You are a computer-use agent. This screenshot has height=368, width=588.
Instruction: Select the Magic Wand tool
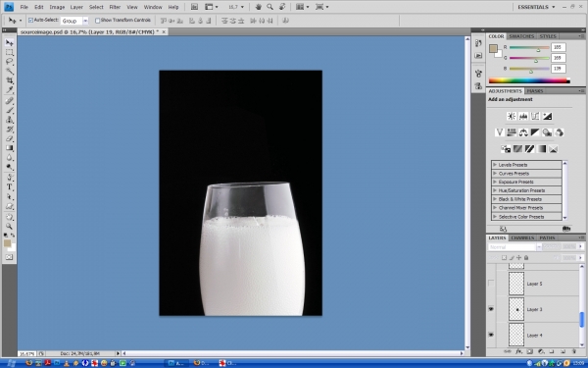pyautogui.click(x=10, y=72)
